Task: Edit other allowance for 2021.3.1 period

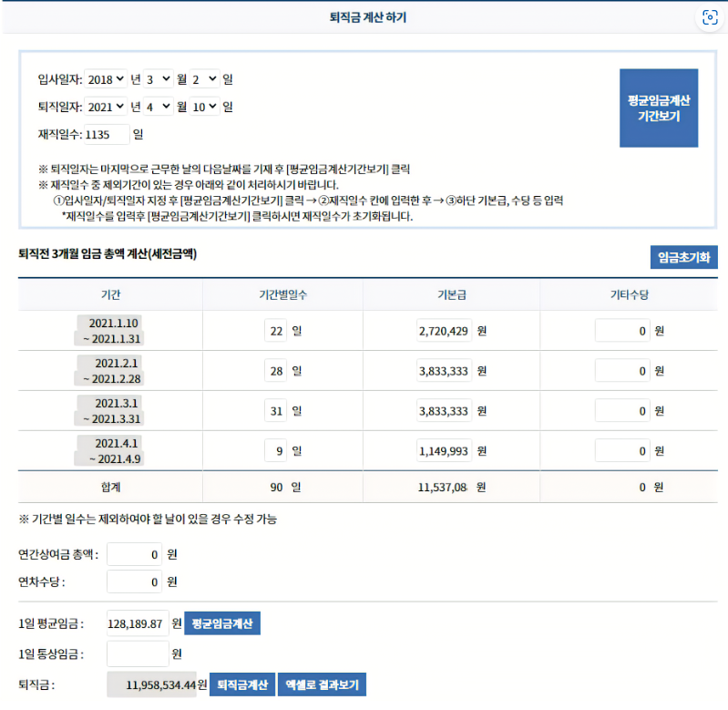Action: point(622,411)
